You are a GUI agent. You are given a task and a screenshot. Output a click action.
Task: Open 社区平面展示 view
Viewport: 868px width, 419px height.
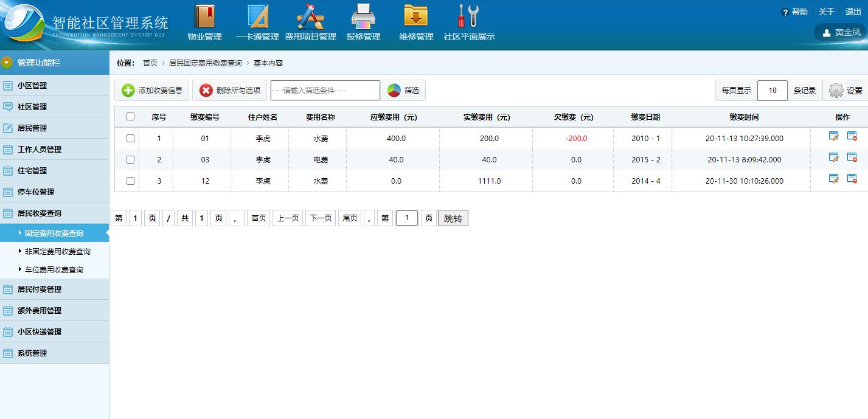[468, 23]
